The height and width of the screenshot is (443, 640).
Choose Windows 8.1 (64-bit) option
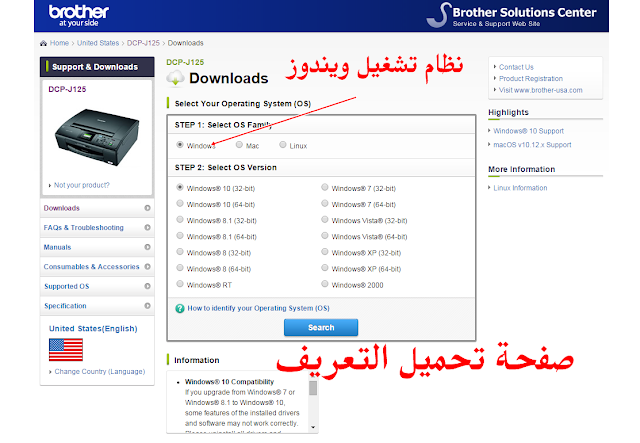(180, 236)
